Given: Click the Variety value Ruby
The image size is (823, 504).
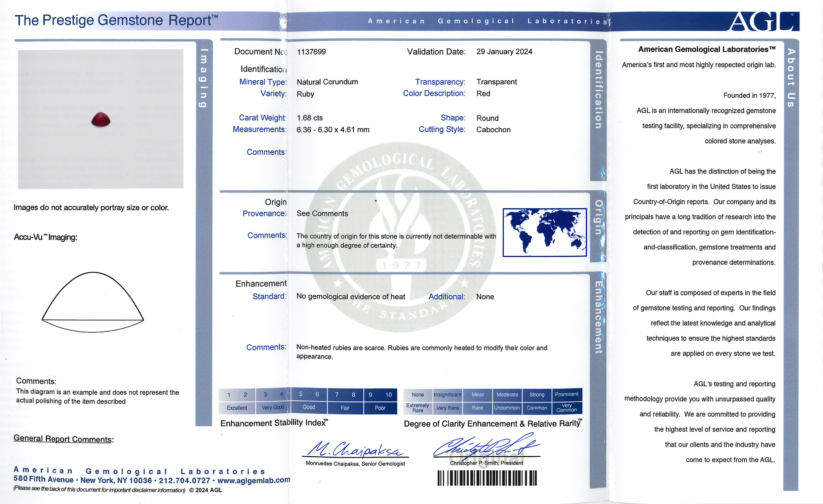Looking at the screenshot, I should click(x=305, y=94).
